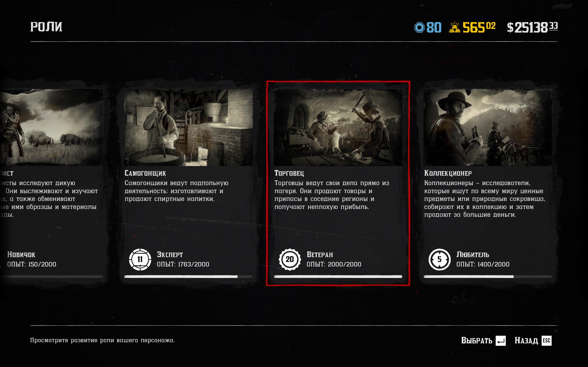Click the gold bars icon
This screenshot has width=588, height=367.
pyautogui.click(x=455, y=28)
